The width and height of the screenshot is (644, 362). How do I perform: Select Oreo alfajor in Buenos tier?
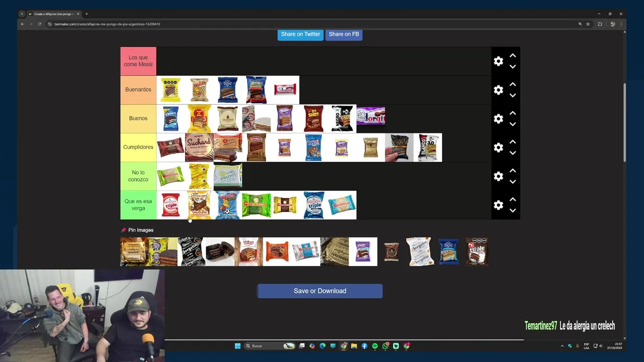click(171, 119)
